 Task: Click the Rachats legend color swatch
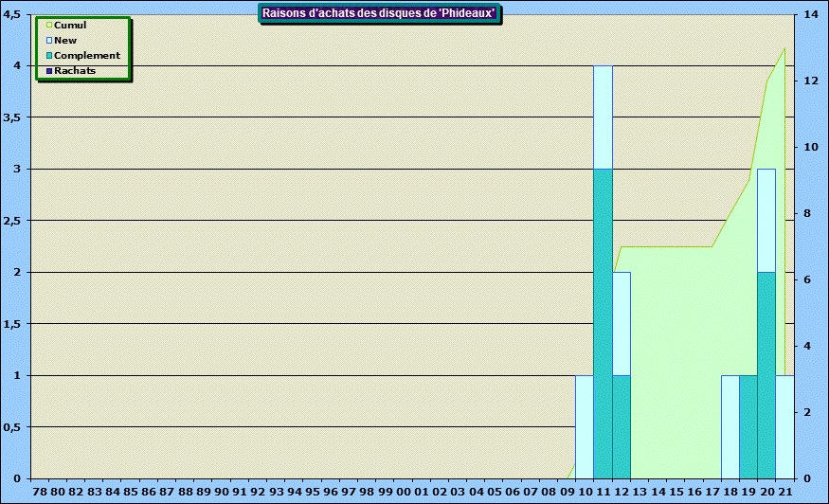tap(49, 71)
